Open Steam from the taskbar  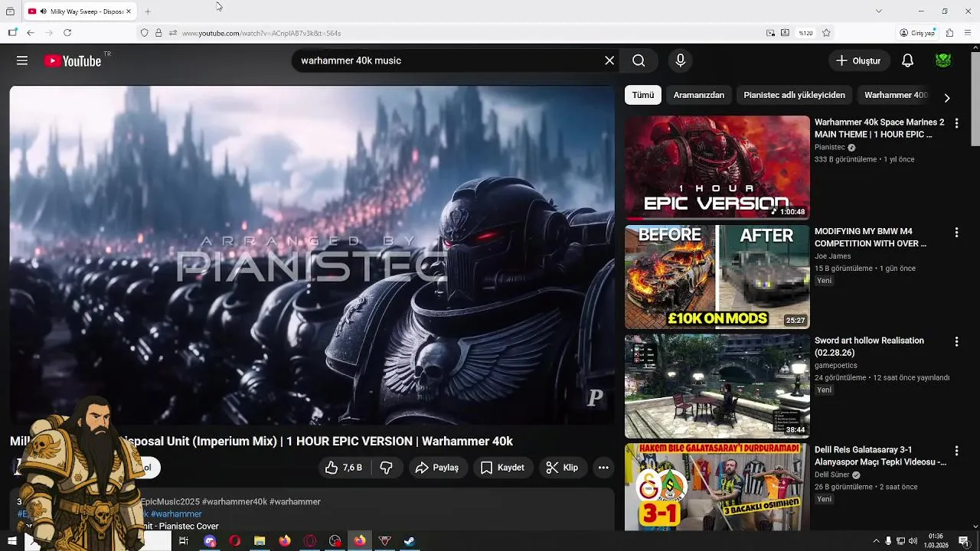(x=410, y=541)
